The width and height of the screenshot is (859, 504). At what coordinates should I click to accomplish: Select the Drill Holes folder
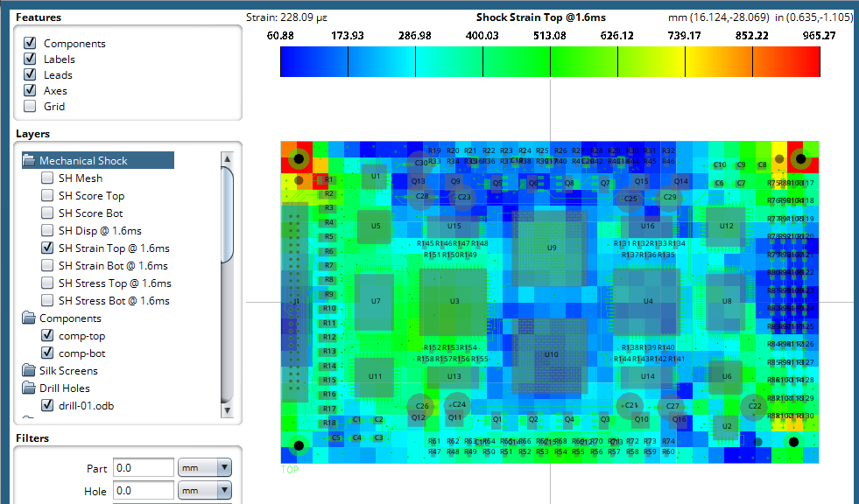click(x=65, y=388)
